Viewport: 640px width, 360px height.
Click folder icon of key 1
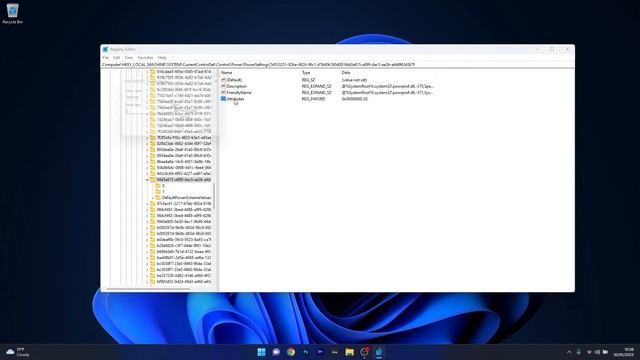pyautogui.click(x=158, y=191)
